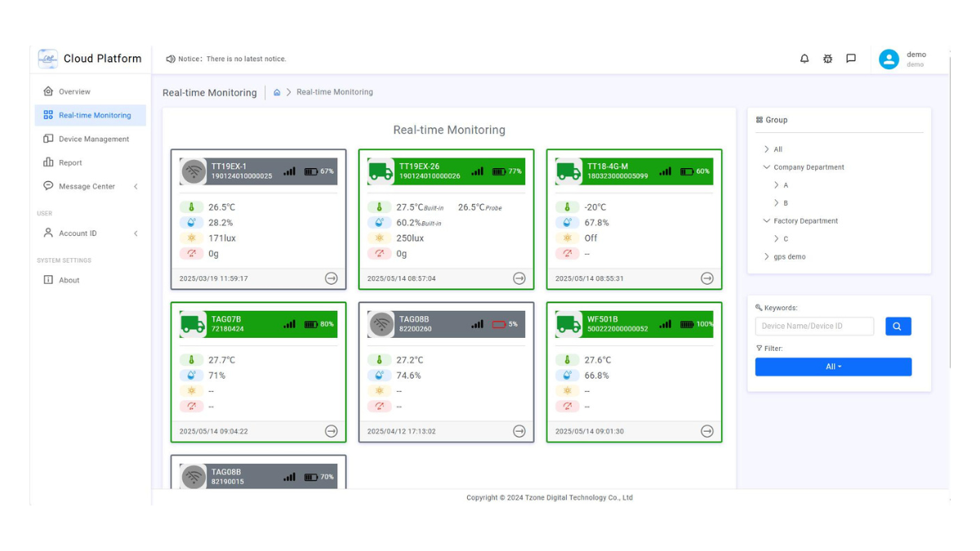Screen dimensions: 980x551
Task: Click the -20°C reading on TT18-4G-M
Action: point(595,207)
